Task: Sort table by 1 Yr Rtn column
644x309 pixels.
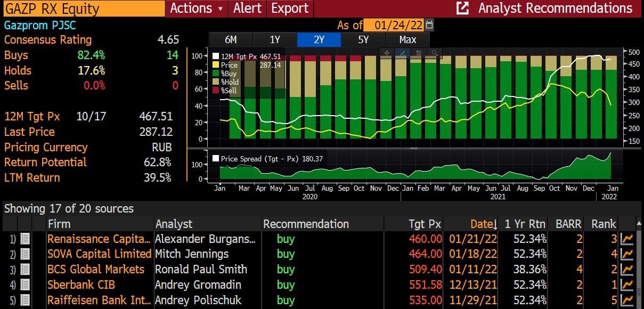Action: 526,224
